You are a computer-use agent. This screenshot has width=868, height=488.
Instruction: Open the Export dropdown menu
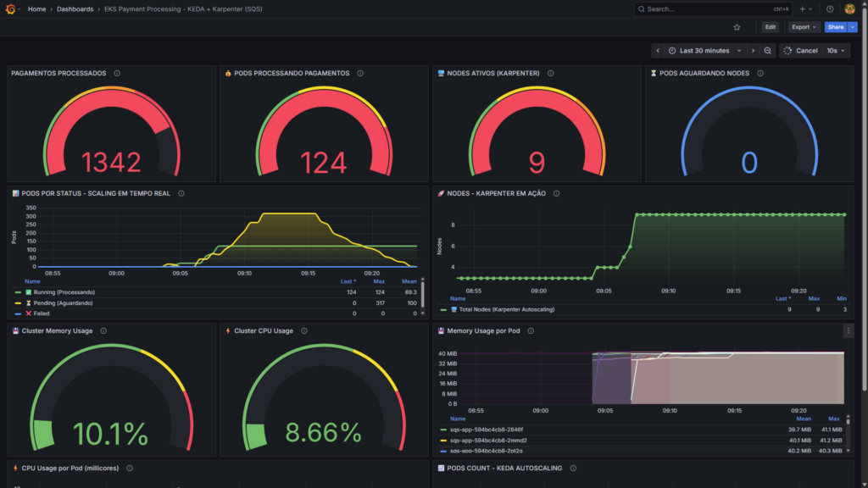(x=804, y=27)
